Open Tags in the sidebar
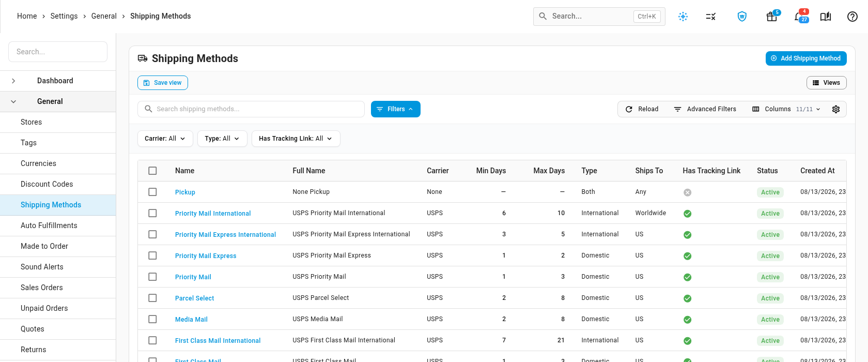 click(x=58, y=143)
